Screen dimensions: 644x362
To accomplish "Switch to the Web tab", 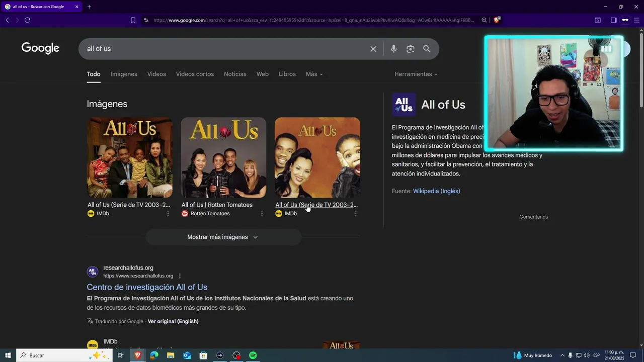I will [x=263, y=74].
